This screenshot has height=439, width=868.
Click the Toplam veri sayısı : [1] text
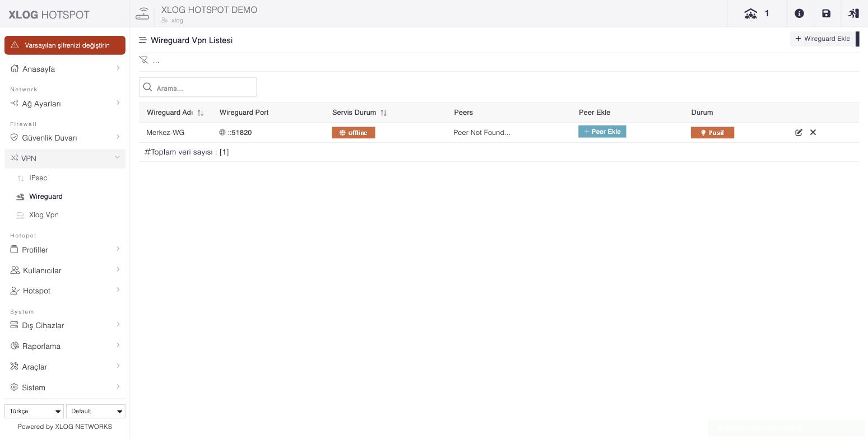pyautogui.click(x=187, y=152)
